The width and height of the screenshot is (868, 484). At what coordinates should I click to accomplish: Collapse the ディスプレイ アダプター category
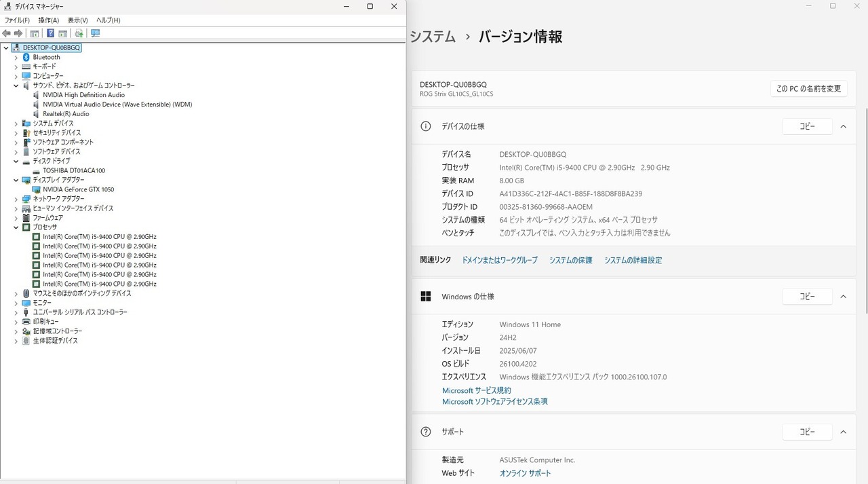point(16,180)
